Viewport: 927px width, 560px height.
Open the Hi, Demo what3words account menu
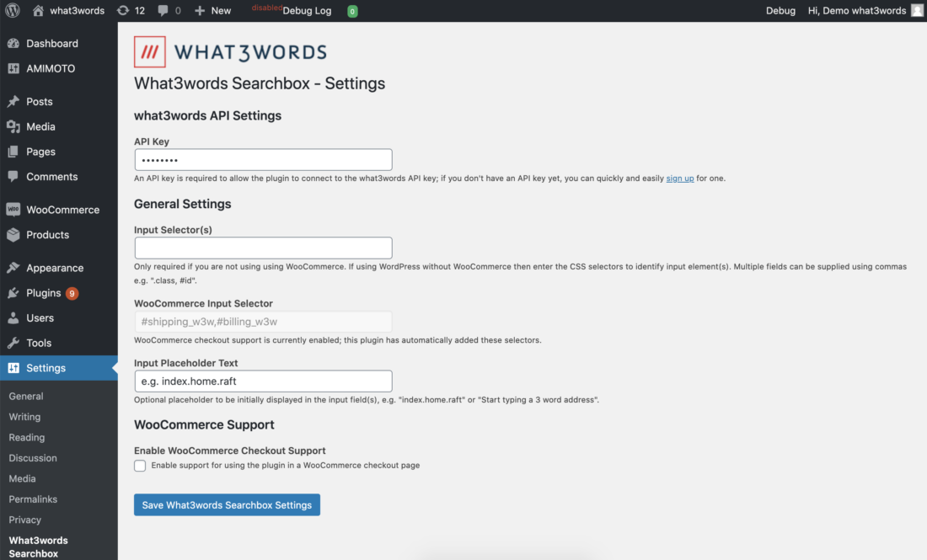[x=857, y=11]
